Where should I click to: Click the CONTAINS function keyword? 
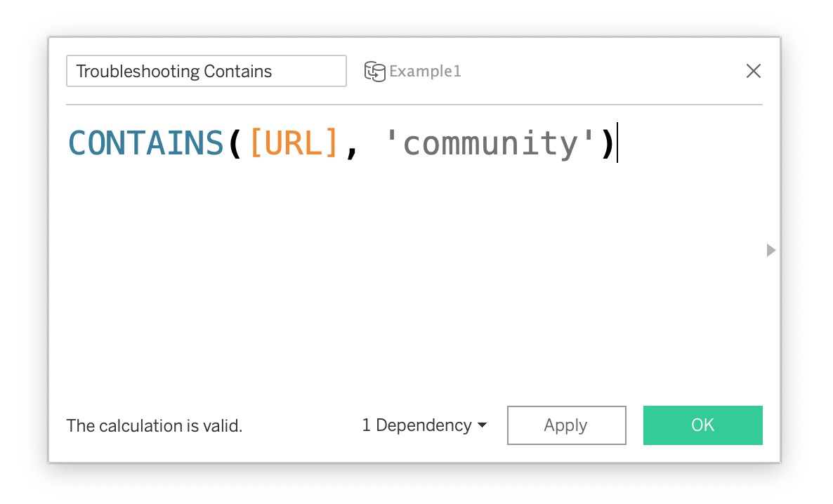pyautogui.click(x=145, y=143)
